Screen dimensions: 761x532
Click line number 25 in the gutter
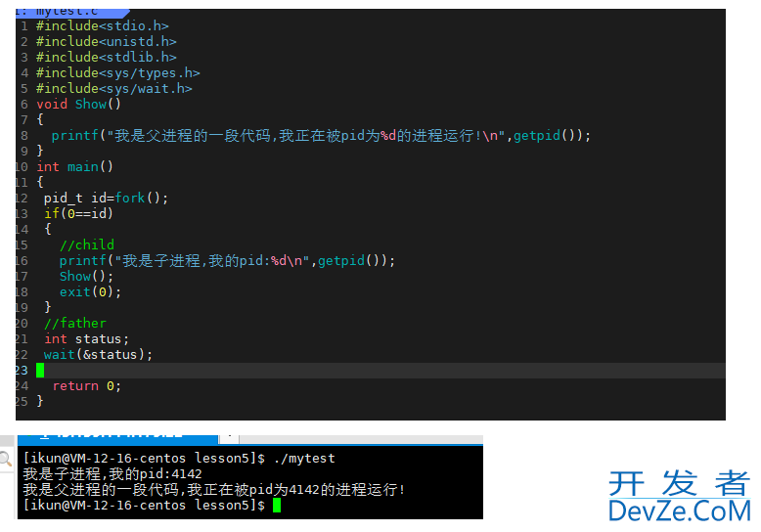pyautogui.click(x=22, y=401)
